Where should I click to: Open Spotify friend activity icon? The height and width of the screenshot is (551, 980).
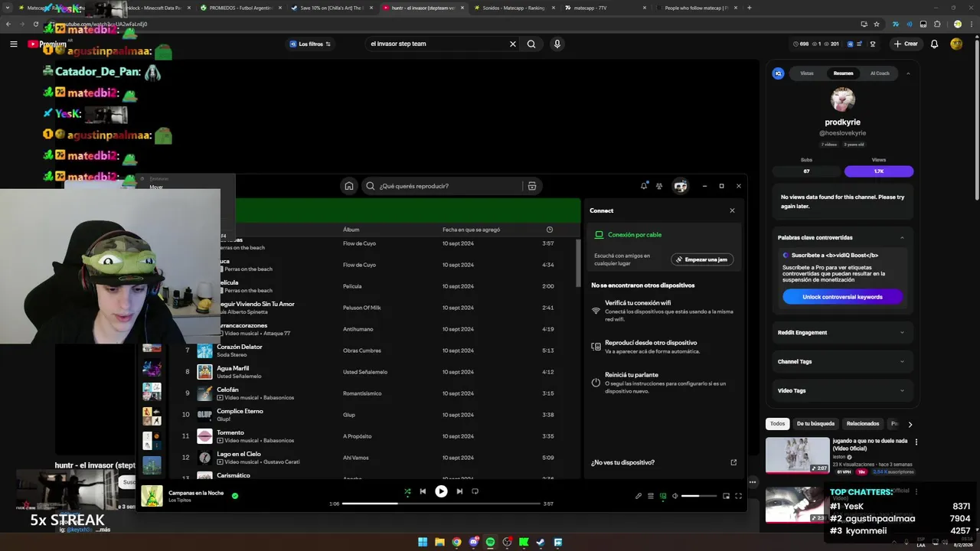[659, 186]
